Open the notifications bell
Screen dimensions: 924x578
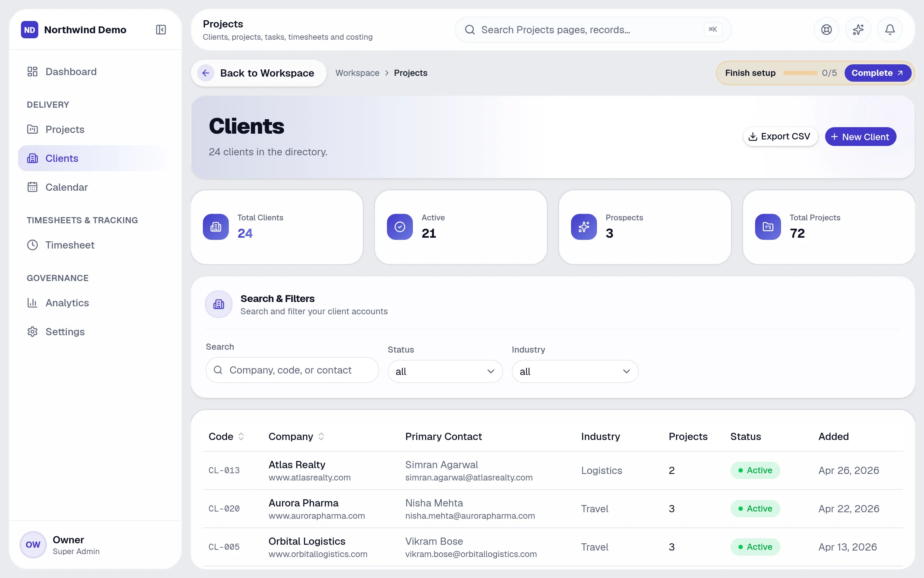click(890, 29)
